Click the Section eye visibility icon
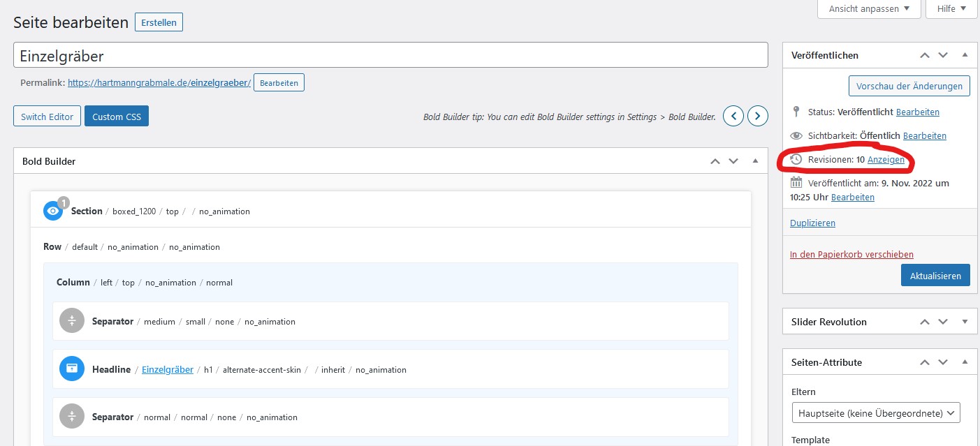Screen dimensions: 980x446 pos(53,211)
